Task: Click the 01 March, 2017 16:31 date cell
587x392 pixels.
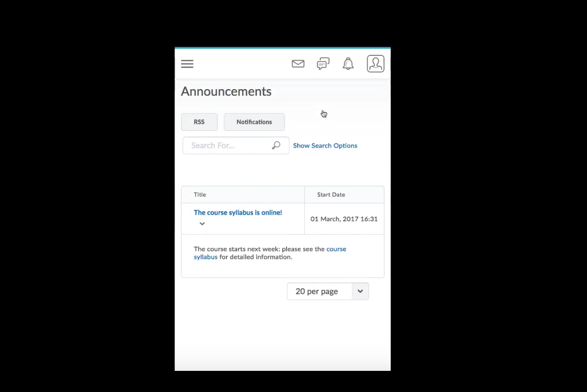Action: (x=344, y=219)
